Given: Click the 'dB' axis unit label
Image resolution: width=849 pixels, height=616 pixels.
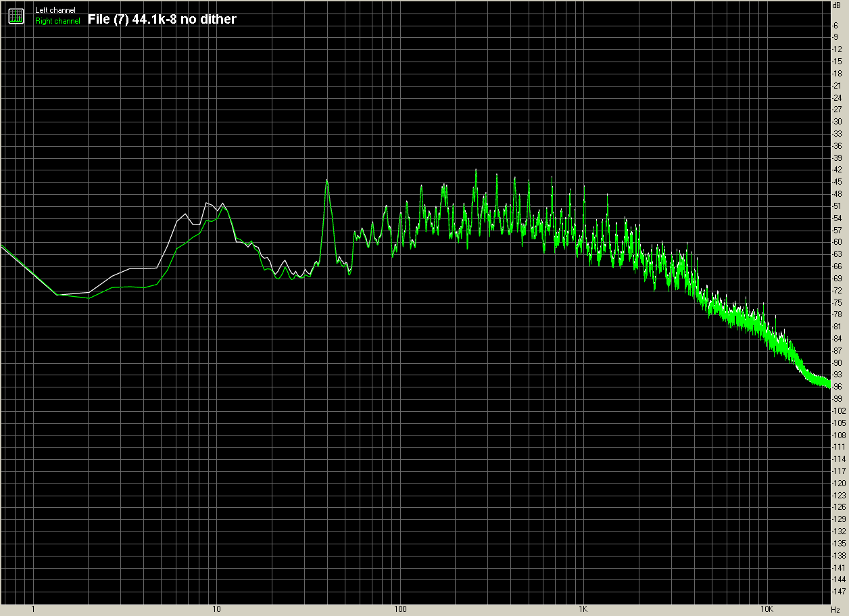Looking at the screenshot, I should coord(837,4).
